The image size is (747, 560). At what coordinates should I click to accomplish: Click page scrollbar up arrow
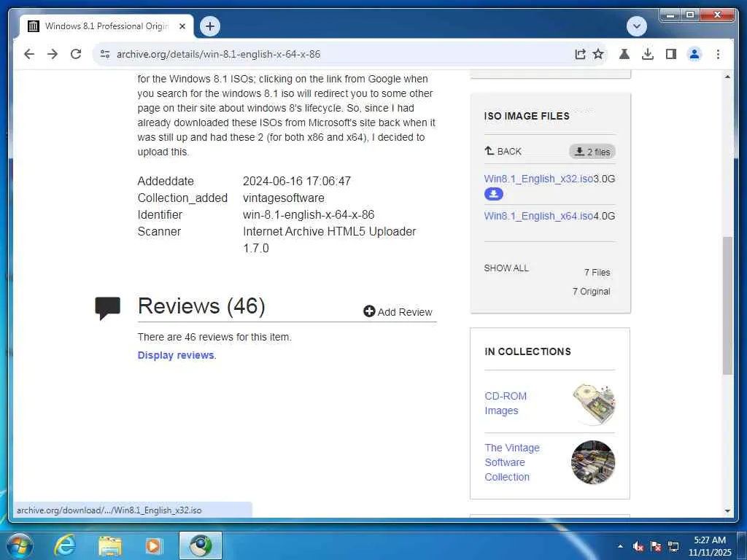[x=727, y=77]
